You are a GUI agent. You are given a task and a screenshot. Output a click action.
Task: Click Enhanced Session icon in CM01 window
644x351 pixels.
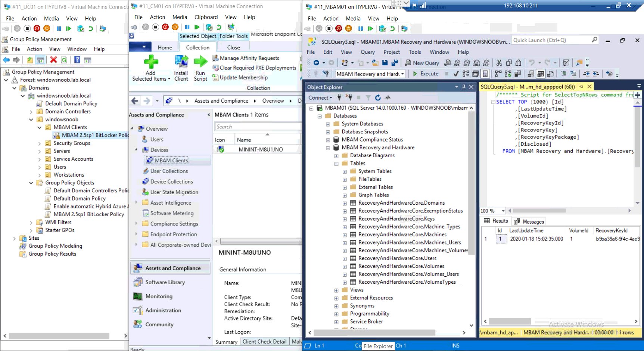(231, 27)
